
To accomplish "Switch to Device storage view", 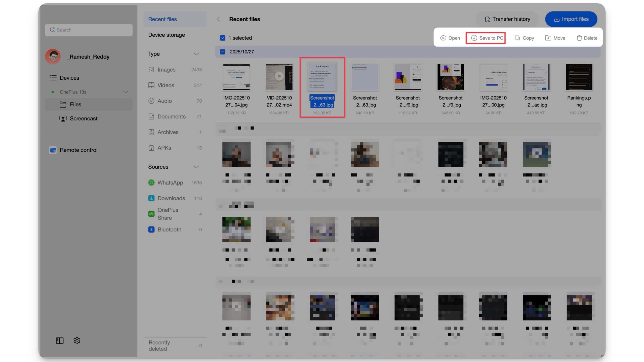I will pyautogui.click(x=167, y=35).
